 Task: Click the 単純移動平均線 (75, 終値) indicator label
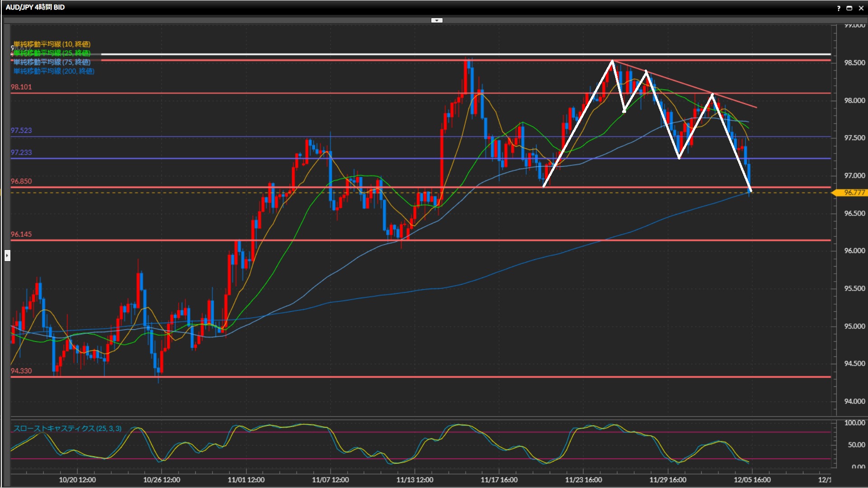click(52, 62)
